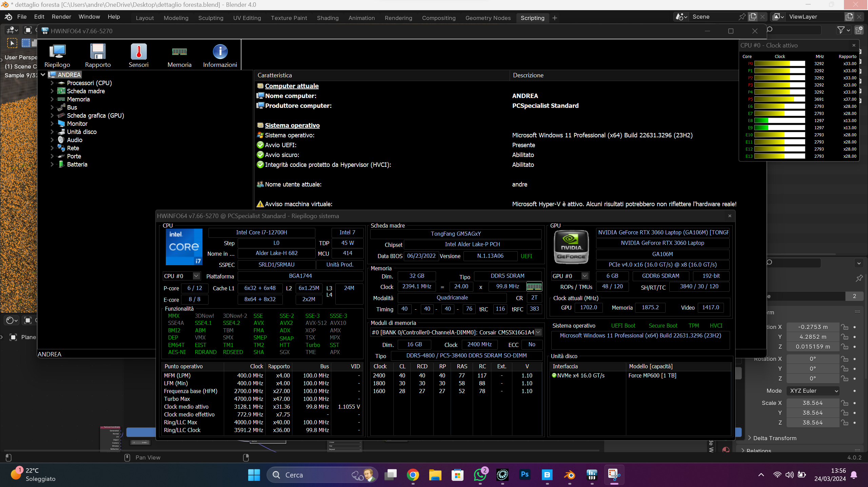Toggle lock on Rotation X
This screenshot has height=487, width=868.
pyautogui.click(x=845, y=359)
